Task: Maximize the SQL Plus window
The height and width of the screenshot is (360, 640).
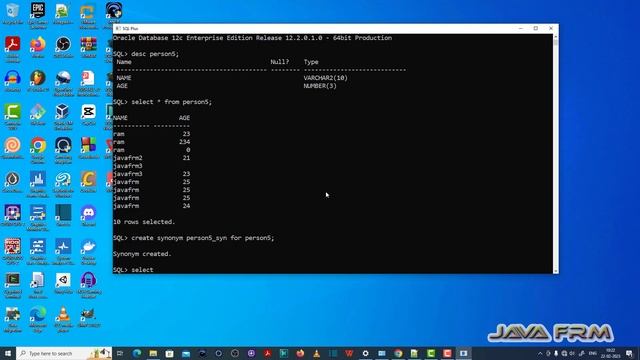Action: coord(536,29)
